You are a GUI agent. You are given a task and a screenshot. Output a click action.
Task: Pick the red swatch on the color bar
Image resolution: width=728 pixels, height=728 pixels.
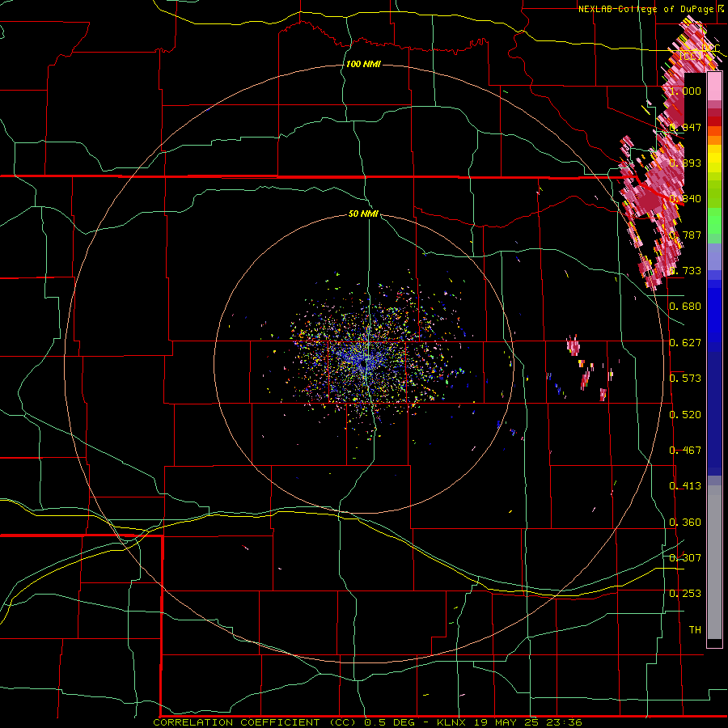(714, 121)
